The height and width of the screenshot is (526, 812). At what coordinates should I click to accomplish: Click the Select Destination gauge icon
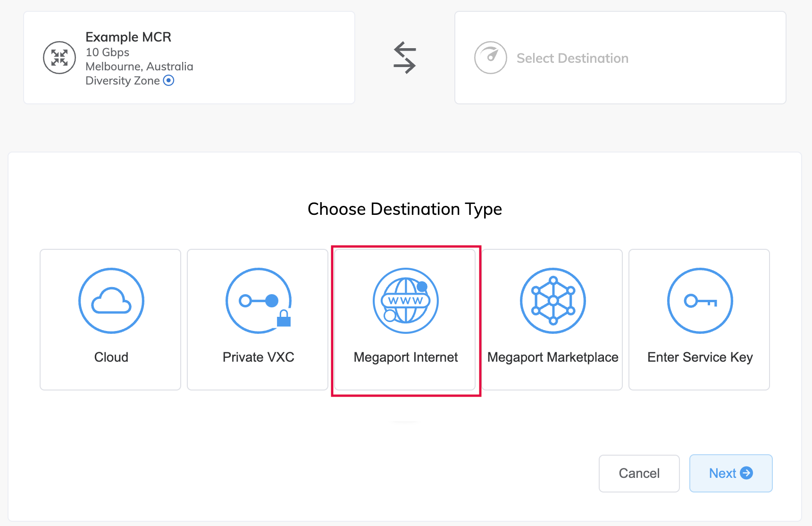coord(490,57)
